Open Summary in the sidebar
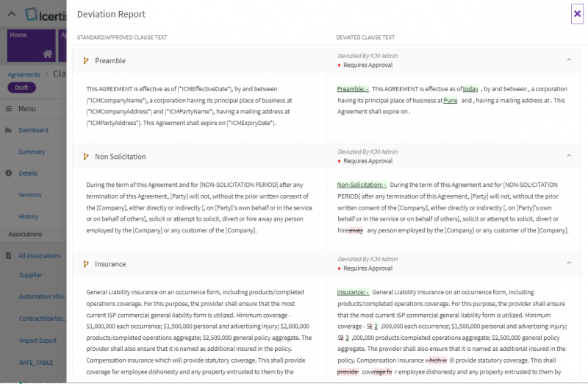588x384 pixels. [x=32, y=152]
